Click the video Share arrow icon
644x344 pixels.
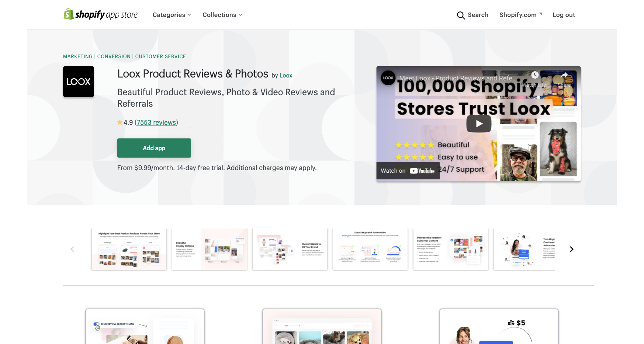pos(564,75)
